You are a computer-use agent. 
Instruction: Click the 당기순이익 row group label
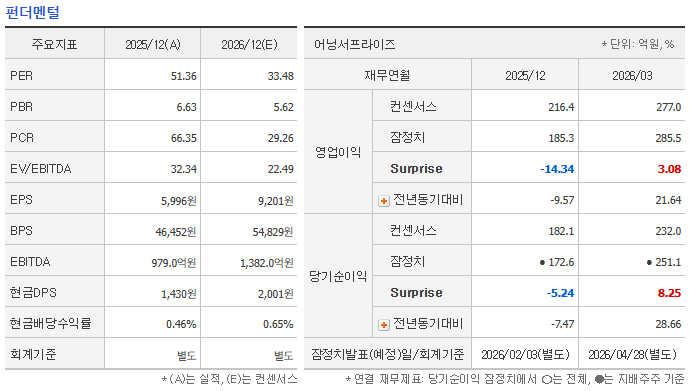(x=338, y=277)
